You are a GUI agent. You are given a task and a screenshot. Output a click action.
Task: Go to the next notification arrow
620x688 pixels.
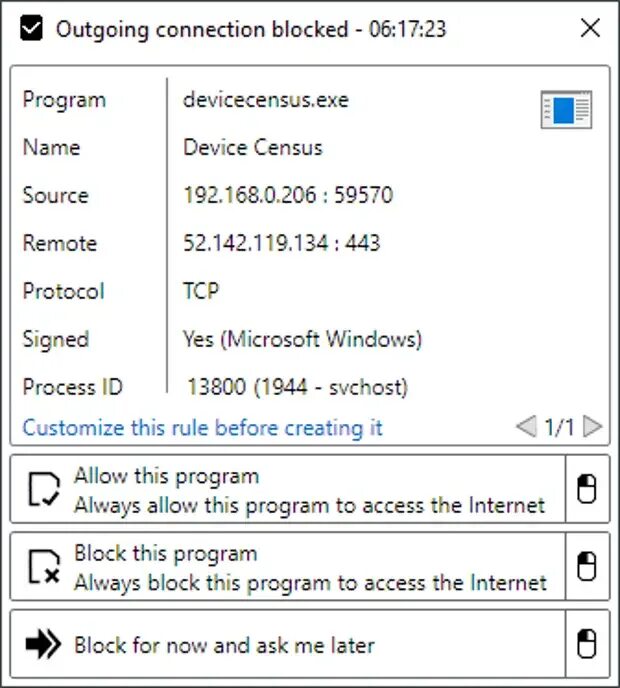592,426
